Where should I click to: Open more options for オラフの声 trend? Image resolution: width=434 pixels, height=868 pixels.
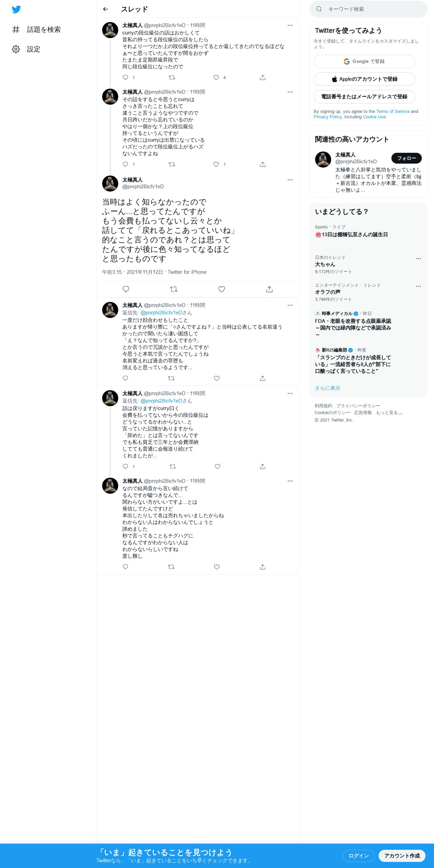tap(418, 286)
